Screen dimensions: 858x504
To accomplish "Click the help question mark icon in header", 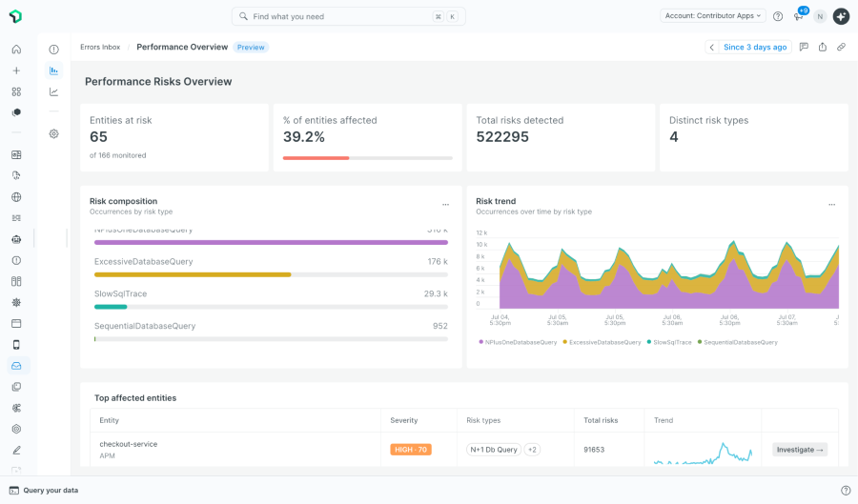I will coord(778,16).
